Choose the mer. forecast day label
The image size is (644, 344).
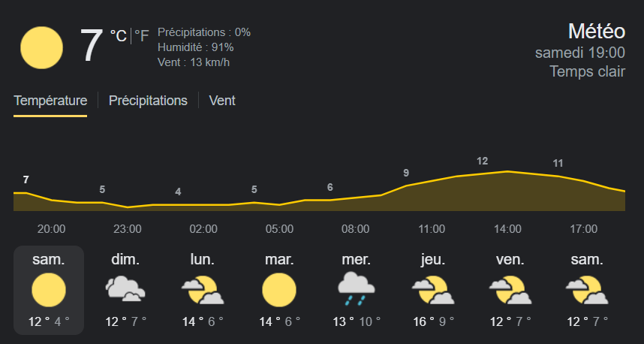click(x=355, y=260)
